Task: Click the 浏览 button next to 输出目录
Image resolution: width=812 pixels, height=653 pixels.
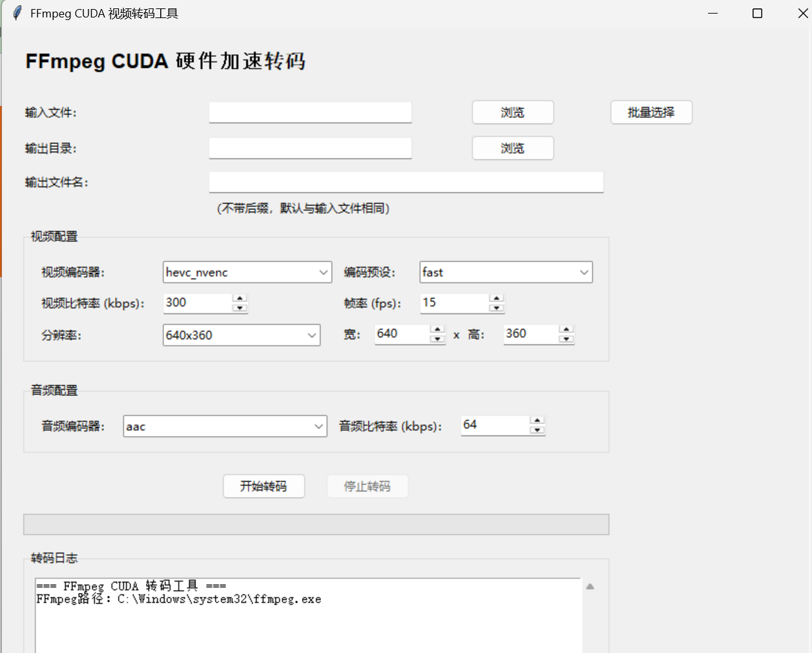Action: point(512,148)
